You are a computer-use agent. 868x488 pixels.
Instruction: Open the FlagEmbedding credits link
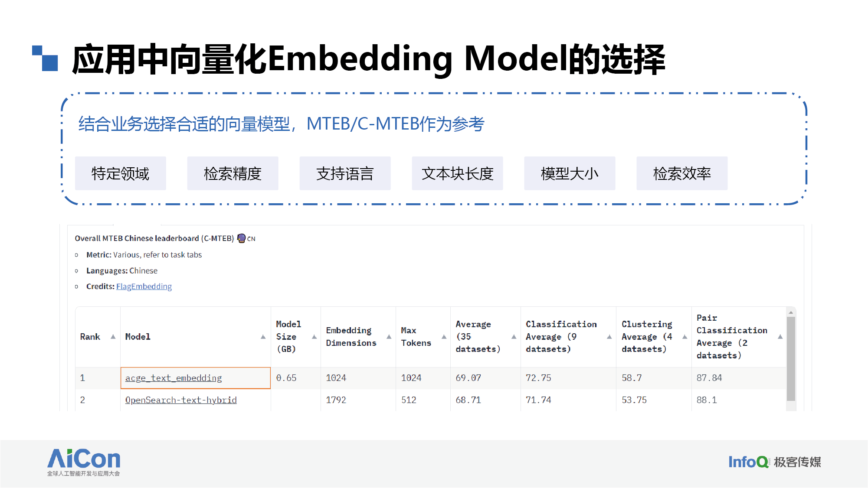(x=144, y=286)
